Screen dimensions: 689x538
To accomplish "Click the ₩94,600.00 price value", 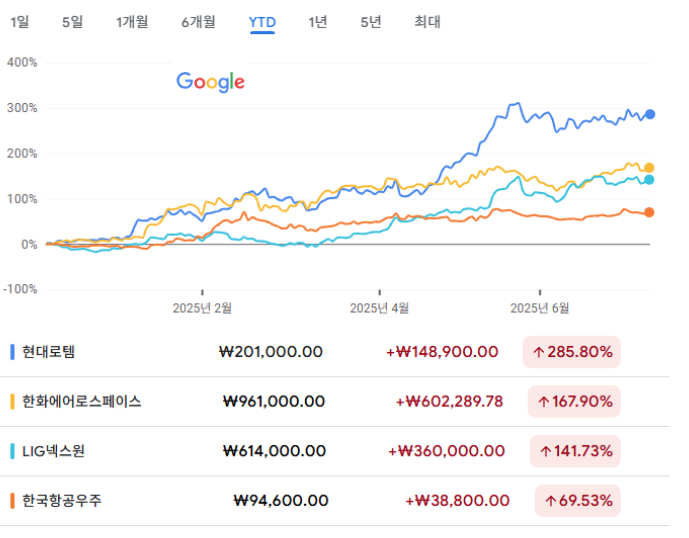I will [281, 501].
